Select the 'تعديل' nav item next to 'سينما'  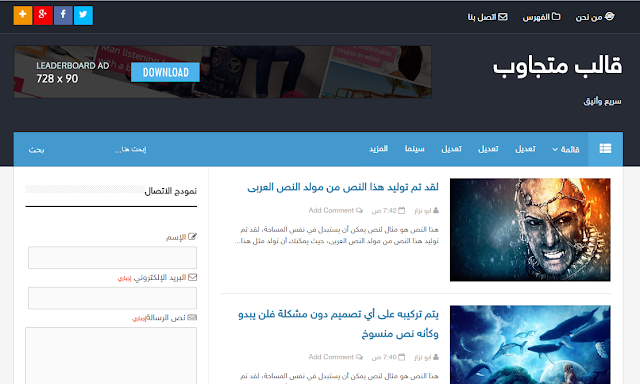451,149
